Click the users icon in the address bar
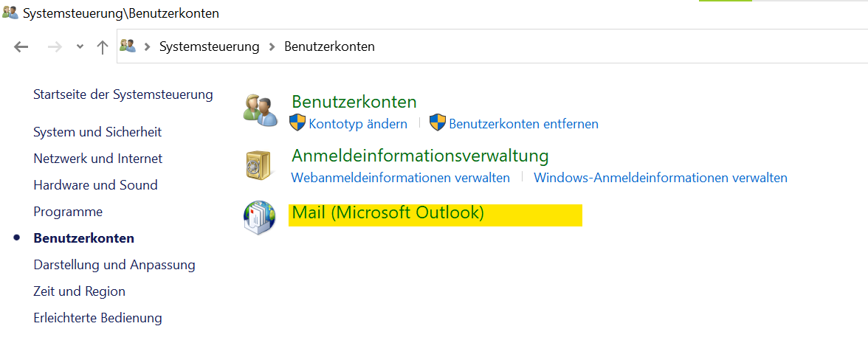 [128, 46]
